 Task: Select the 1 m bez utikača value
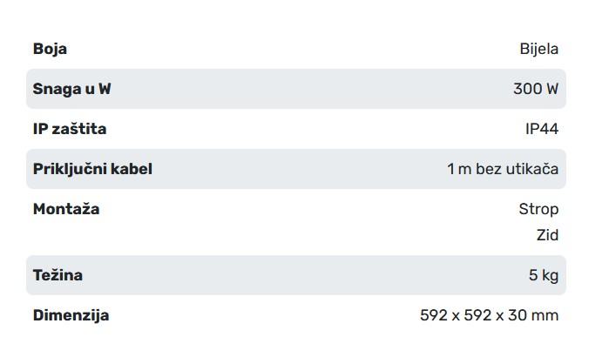tap(503, 169)
